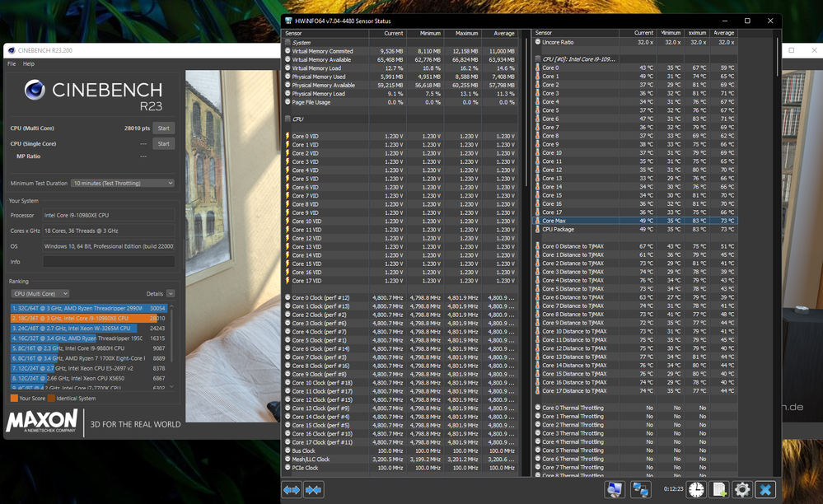
Task: Start the CPU (Single Core) test
Action: [164, 143]
